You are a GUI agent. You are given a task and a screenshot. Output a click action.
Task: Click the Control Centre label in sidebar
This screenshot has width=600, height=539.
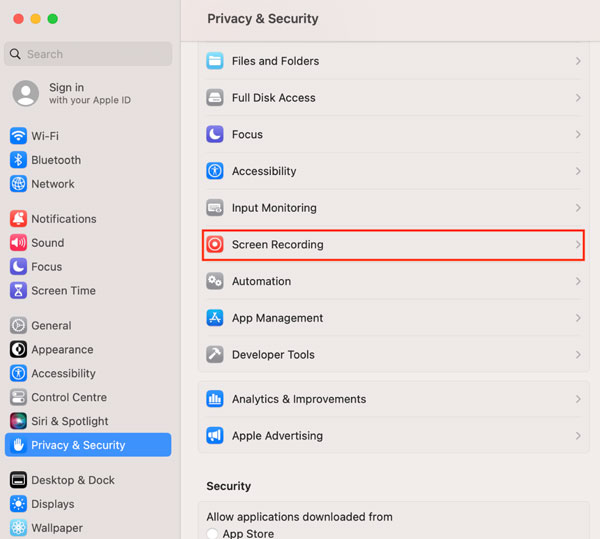(x=69, y=397)
